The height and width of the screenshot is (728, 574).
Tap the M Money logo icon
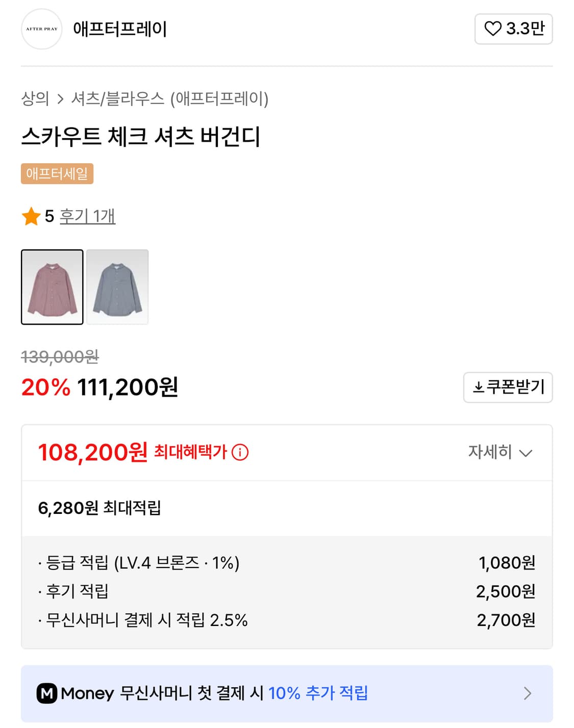[x=46, y=693]
